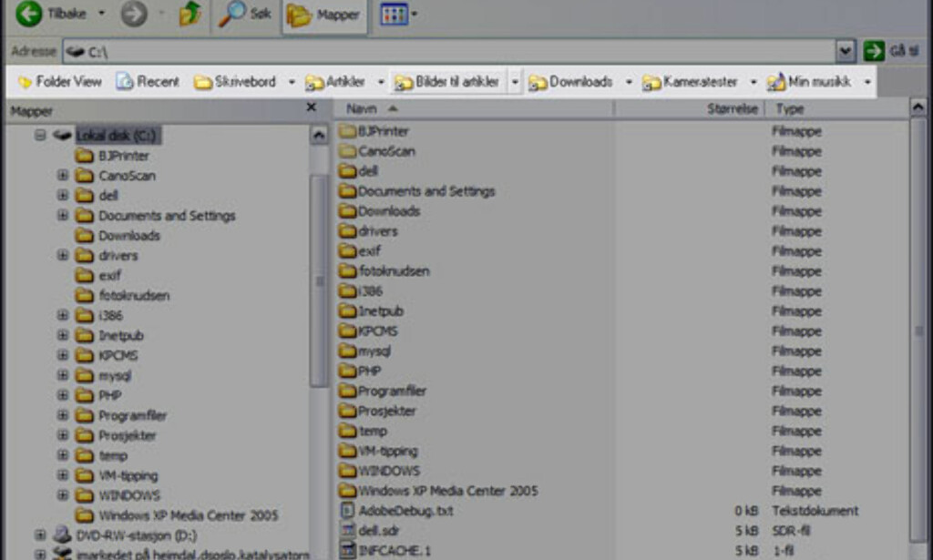Open the Min musikk dropdown arrow
The height and width of the screenshot is (560, 933).
867,81
